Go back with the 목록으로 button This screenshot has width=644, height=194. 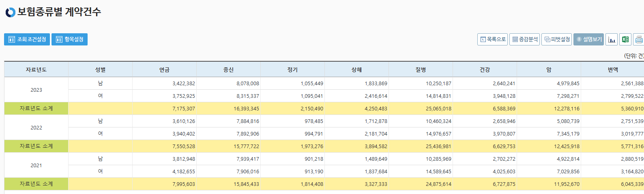(x=492, y=39)
